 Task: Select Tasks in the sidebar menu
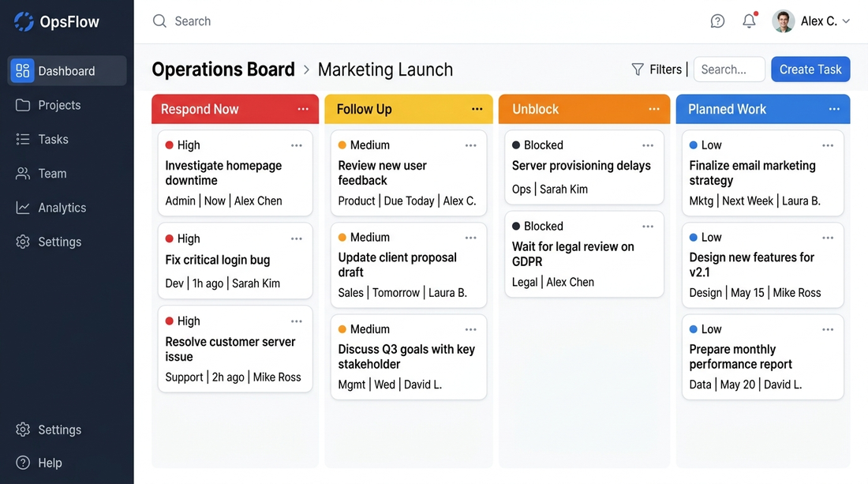tap(53, 139)
